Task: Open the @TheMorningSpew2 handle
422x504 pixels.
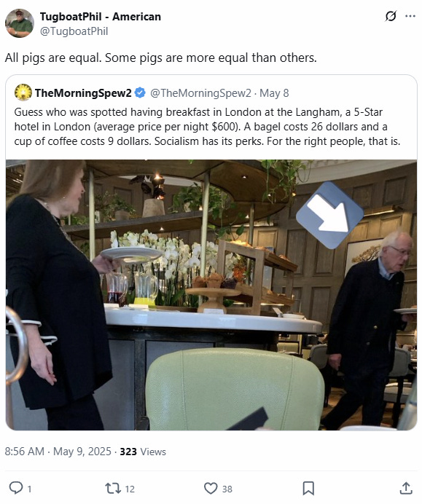Action: 200,93
